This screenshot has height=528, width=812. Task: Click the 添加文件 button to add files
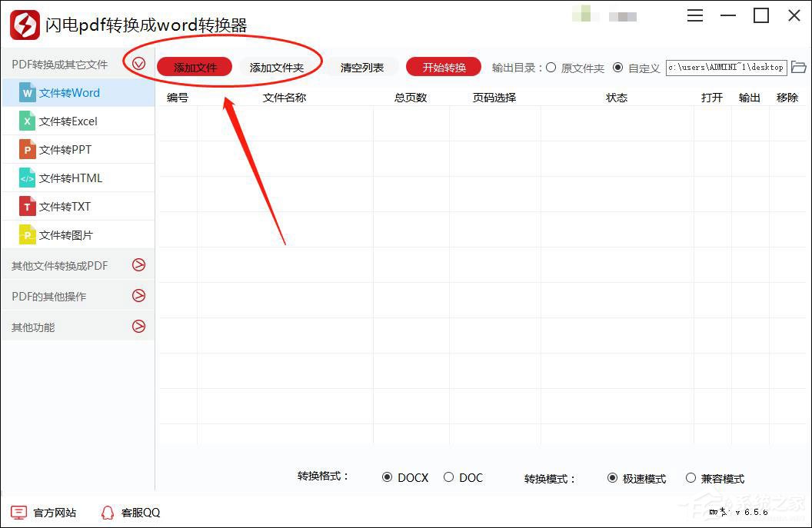coord(195,67)
